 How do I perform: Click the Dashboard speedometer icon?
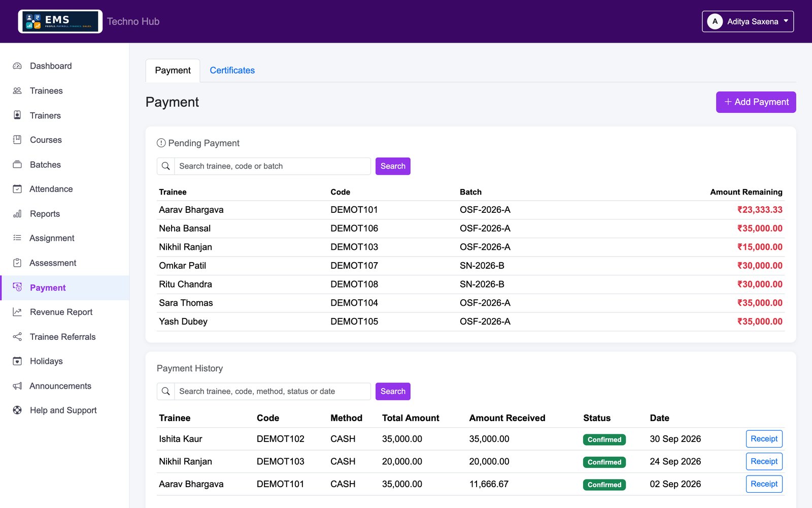point(17,66)
